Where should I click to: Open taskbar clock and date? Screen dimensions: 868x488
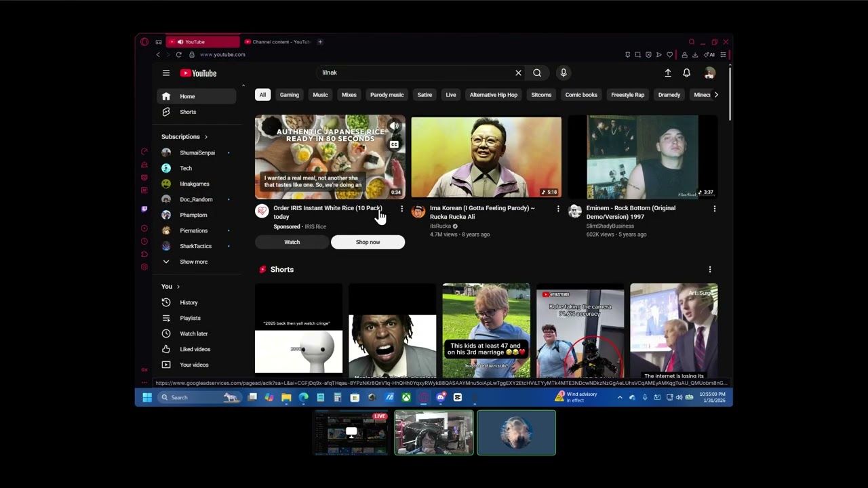click(711, 397)
